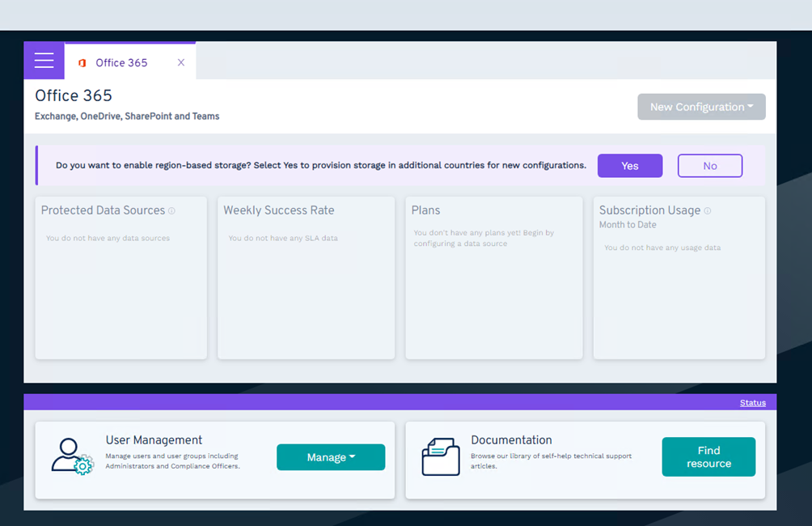Choose No for region-based storage
Screen dimensions: 812x526
click(x=709, y=166)
